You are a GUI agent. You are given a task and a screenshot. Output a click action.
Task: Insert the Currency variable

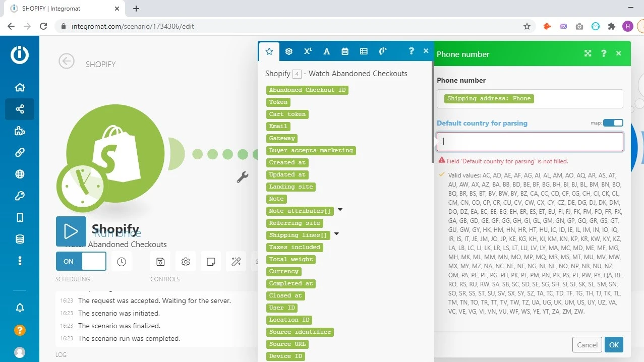284,271
